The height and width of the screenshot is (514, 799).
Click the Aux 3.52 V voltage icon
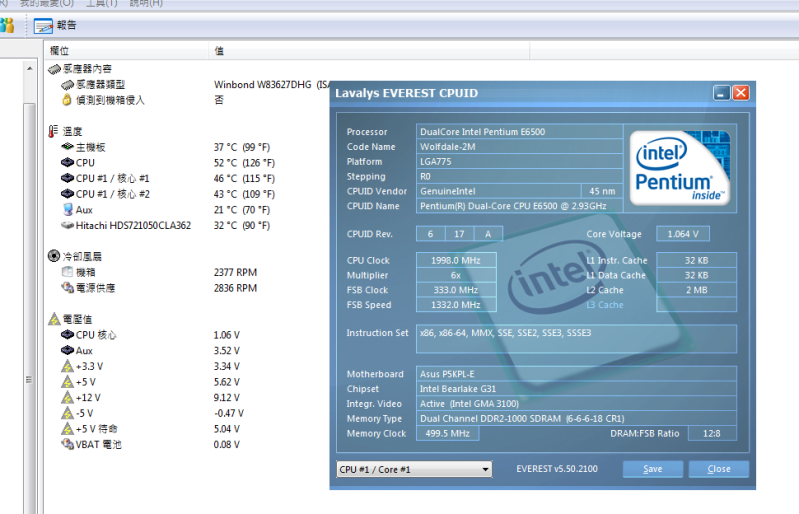point(67,350)
